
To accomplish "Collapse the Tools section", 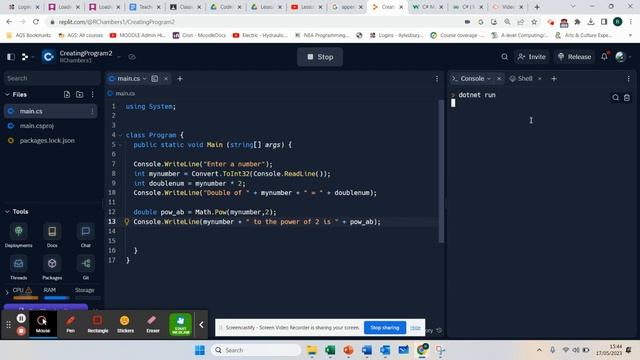I will pyautogui.click(x=7, y=211).
